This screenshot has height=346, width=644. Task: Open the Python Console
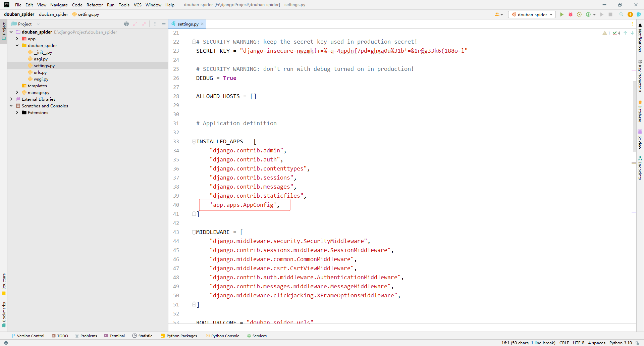(222, 336)
